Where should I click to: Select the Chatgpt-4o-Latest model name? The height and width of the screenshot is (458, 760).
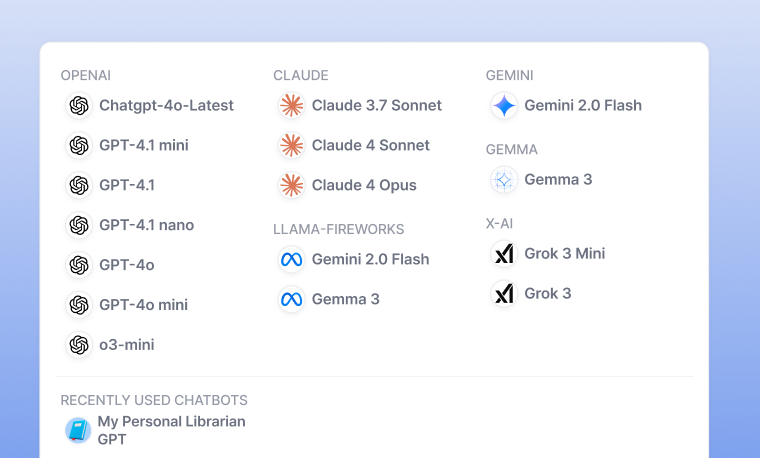[166, 105]
